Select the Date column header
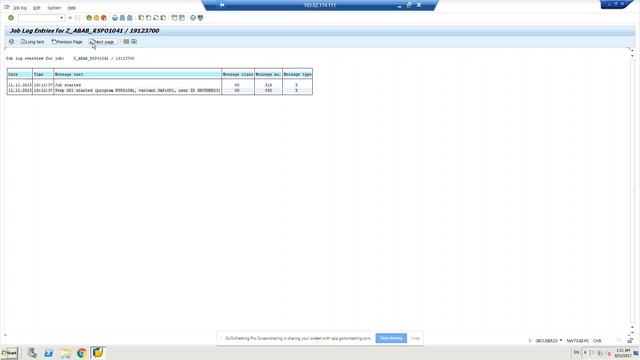The height and width of the screenshot is (360, 640). click(20, 74)
